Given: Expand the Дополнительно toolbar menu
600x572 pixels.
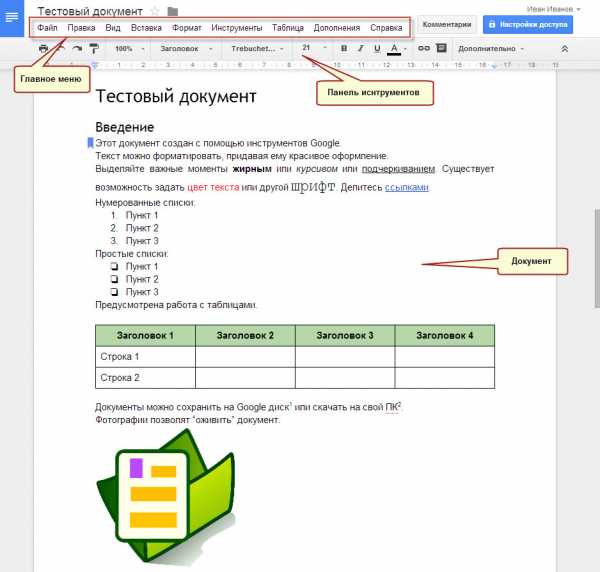Looking at the screenshot, I should 491,49.
